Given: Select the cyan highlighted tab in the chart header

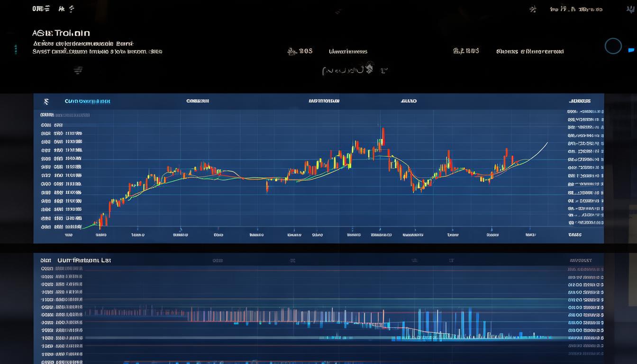Looking at the screenshot, I should pos(87,101).
